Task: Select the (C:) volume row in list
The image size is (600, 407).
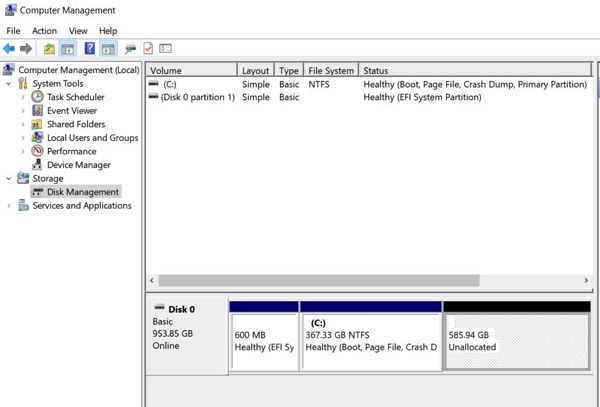Action: [x=170, y=85]
